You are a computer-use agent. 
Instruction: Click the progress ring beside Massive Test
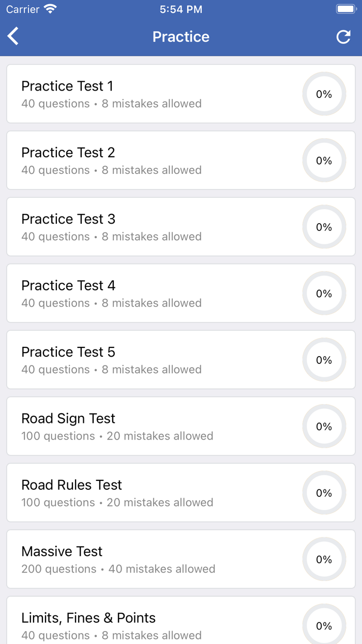324,559
